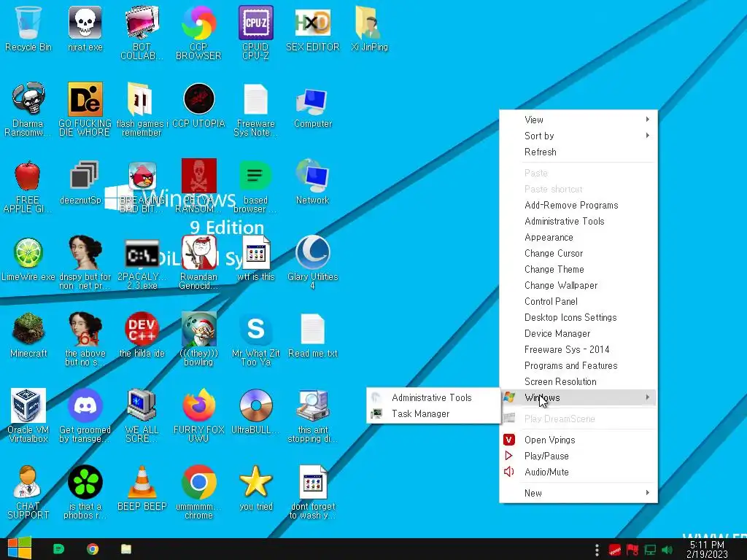This screenshot has width=747, height=560.
Task: Expand the New submenu
Action: (x=578, y=493)
